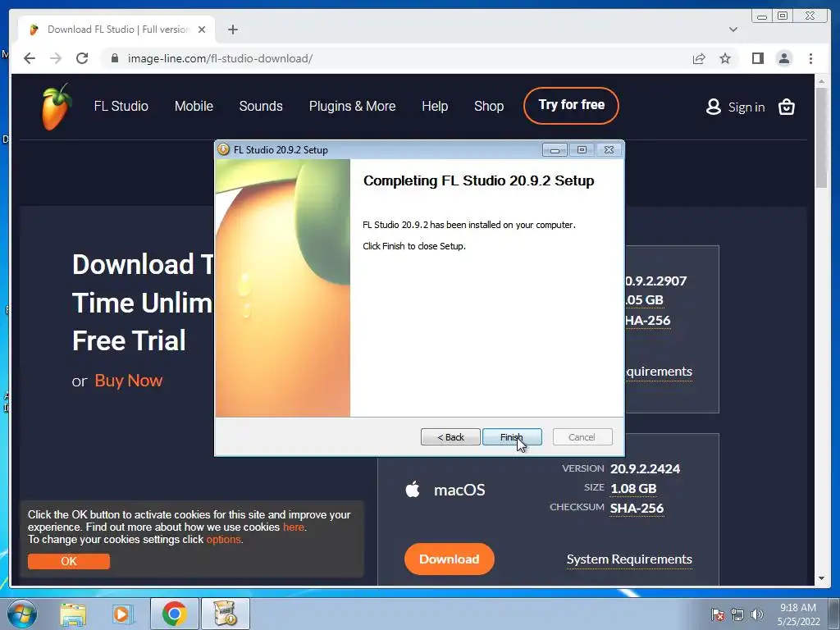
Task: Close the Download FL Studio tab
Action: tap(202, 30)
